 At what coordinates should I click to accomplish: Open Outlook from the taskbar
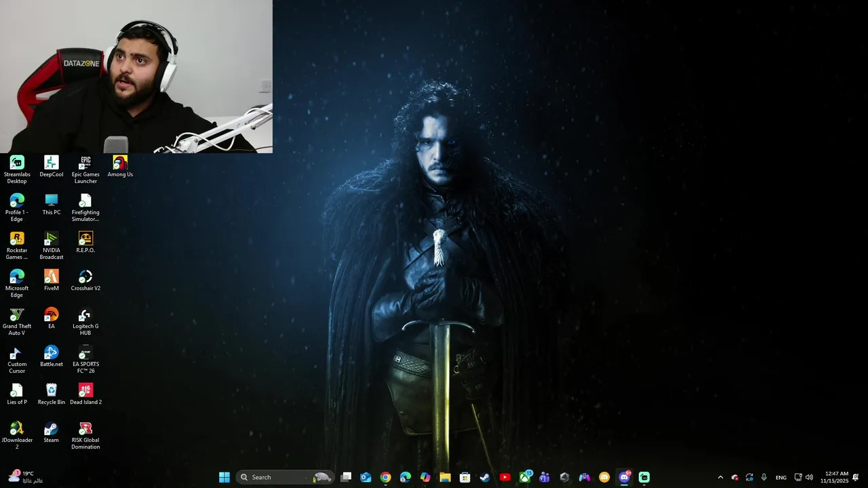(x=366, y=477)
